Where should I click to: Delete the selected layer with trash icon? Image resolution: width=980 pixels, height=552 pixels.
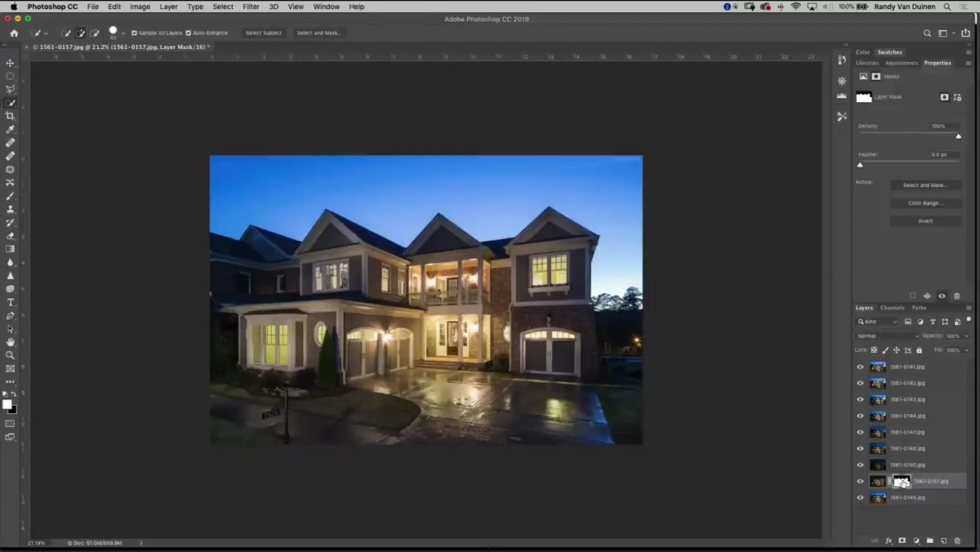(957, 541)
